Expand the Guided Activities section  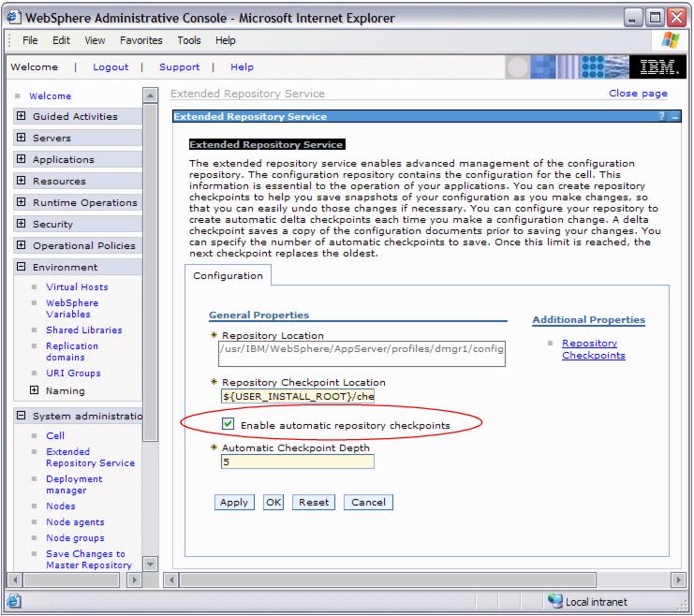(x=21, y=116)
